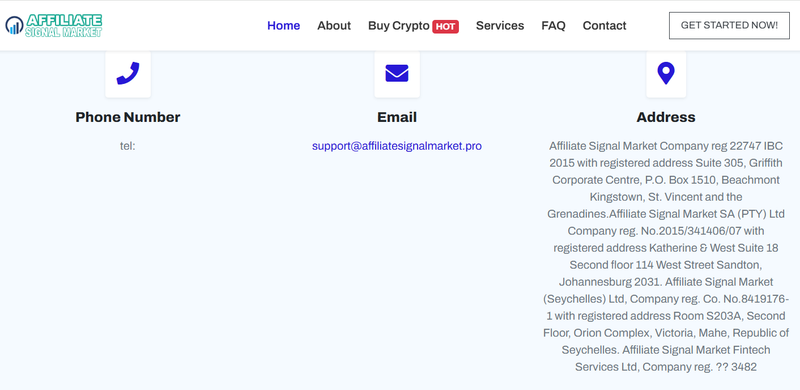The height and width of the screenshot is (390, 800).
Task: Click the registered address paragraph text
Action: point(666,256)
